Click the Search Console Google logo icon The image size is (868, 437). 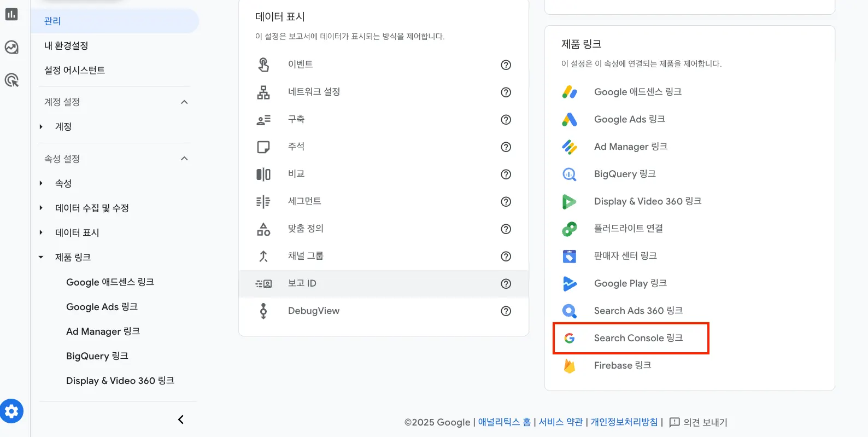(x=570, y=338)
